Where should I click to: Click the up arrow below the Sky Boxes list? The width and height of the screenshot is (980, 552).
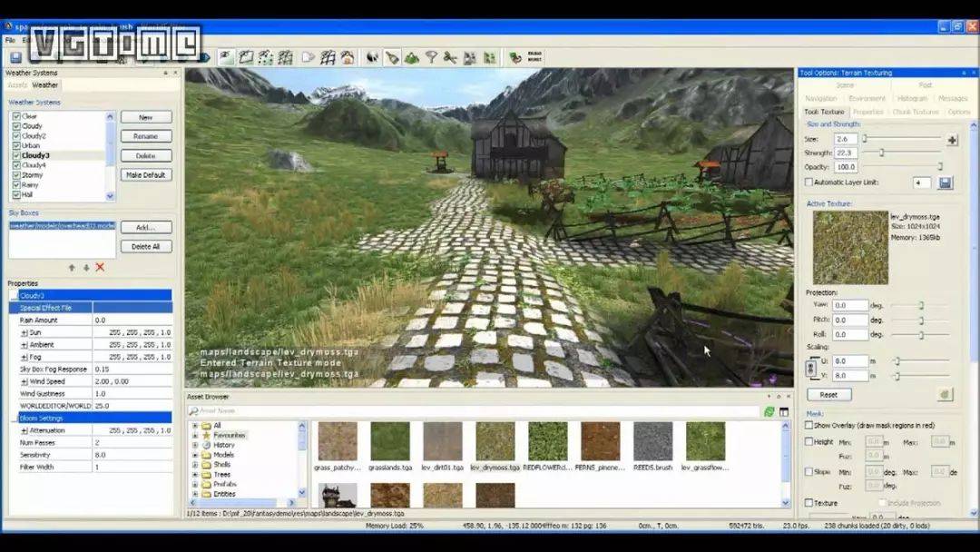coord(73,267)
